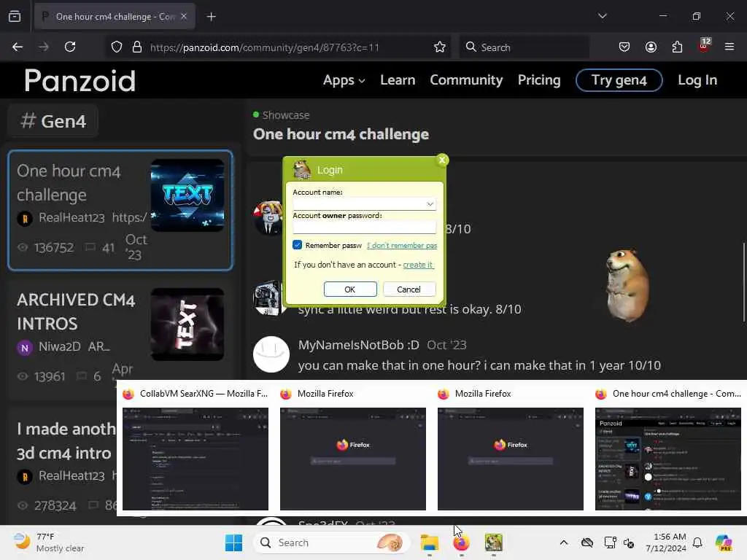This screenshot has width=747, height=560.
Task: Click the site padlock security icon
Action: click(137, 47)
